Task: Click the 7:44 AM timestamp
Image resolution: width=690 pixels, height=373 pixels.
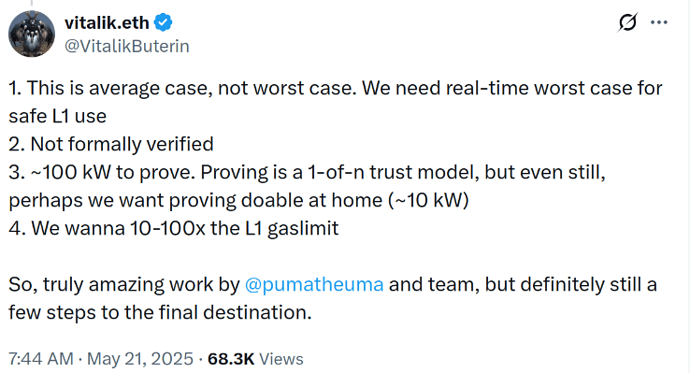Action: pos(41,359)
